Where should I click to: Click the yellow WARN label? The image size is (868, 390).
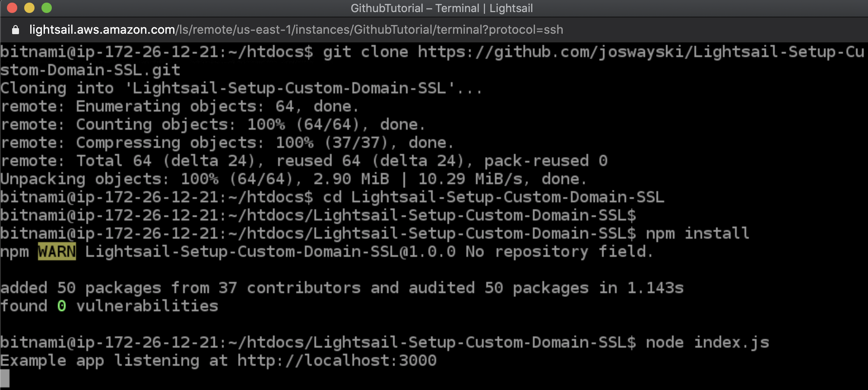click(57, 252)
